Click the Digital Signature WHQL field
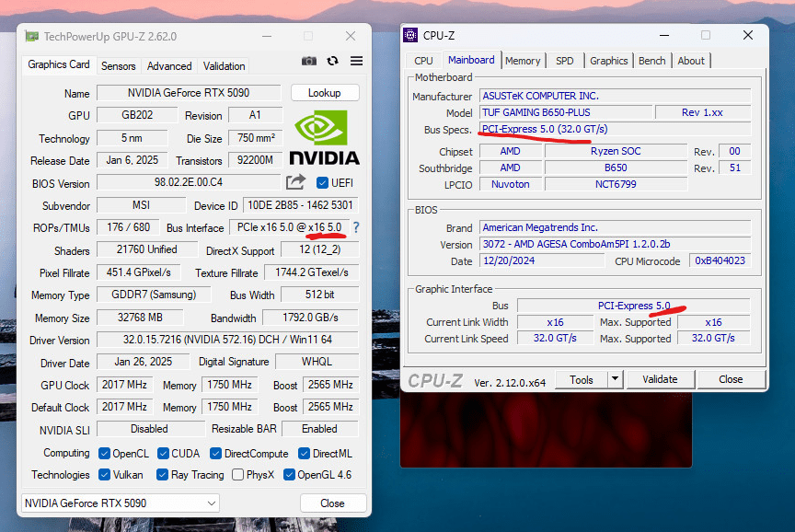795x532 pixels. pos(317,362)
